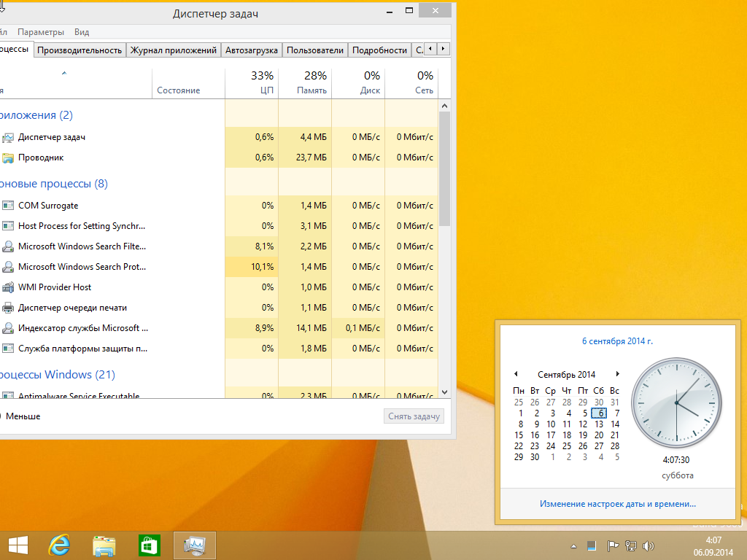Click the Снять задачу button
747x560 pixels.
[414, 416]
